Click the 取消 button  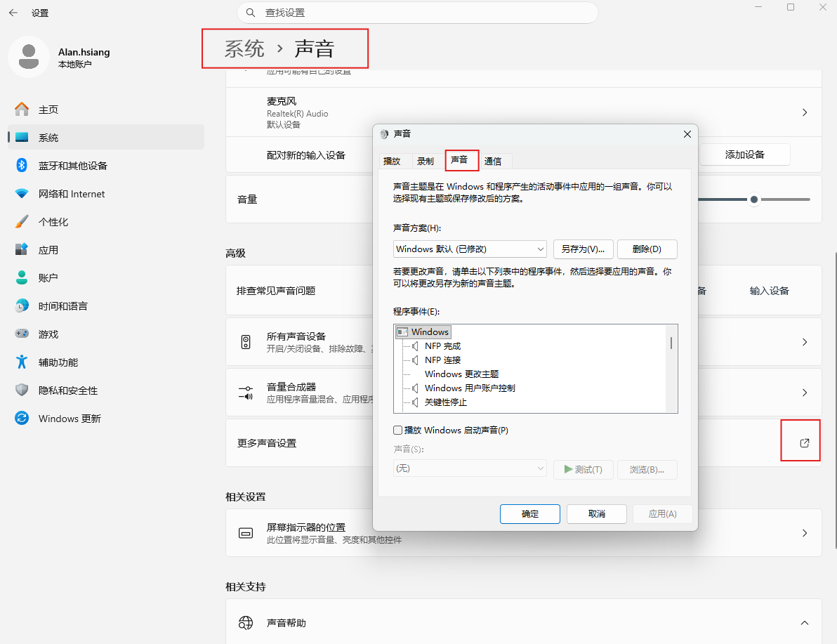pyautogui.click(x=597, y=513)
